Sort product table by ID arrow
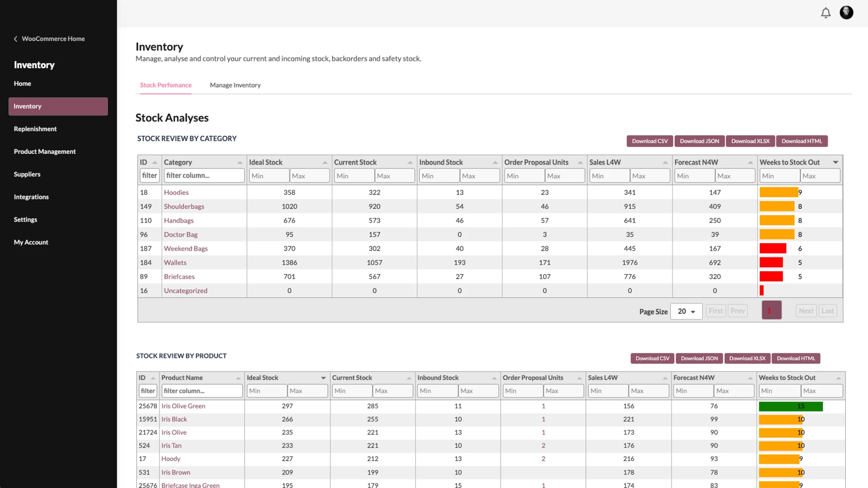The image size is (868, 488). 153,378
